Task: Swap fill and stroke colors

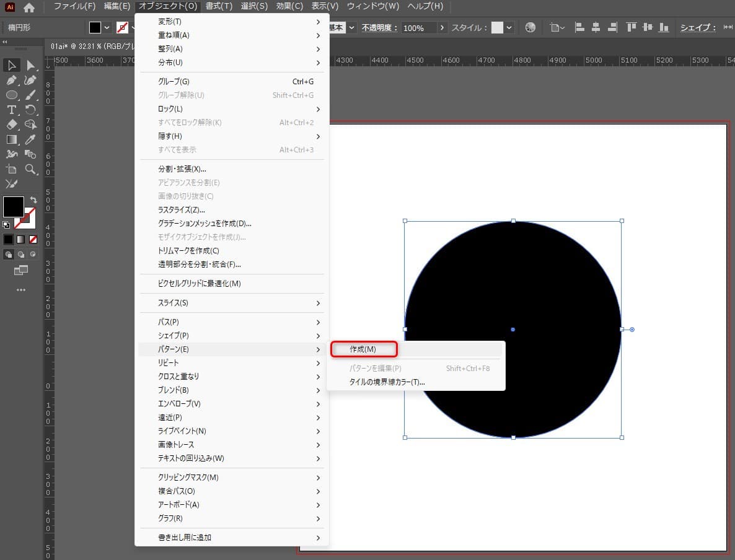Action: click(33, 200)
